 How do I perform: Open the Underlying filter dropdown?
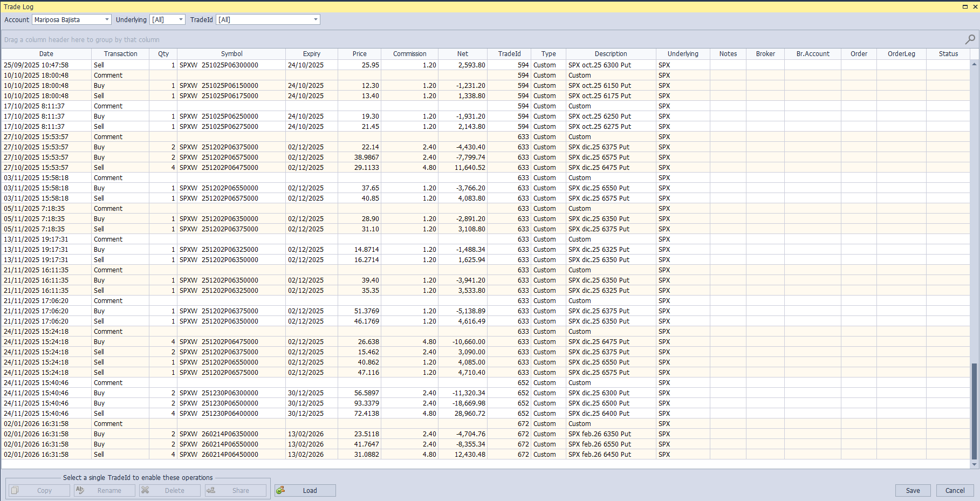(x=181, y=19)
